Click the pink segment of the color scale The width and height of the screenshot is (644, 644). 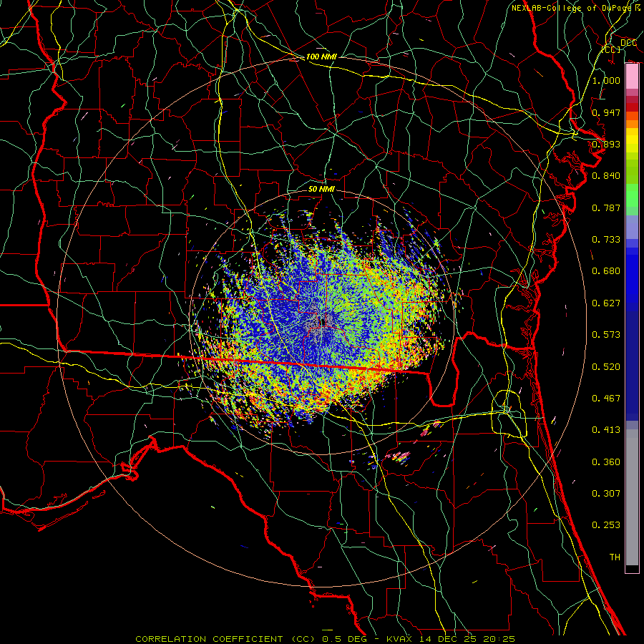click(x=632, y=77)
